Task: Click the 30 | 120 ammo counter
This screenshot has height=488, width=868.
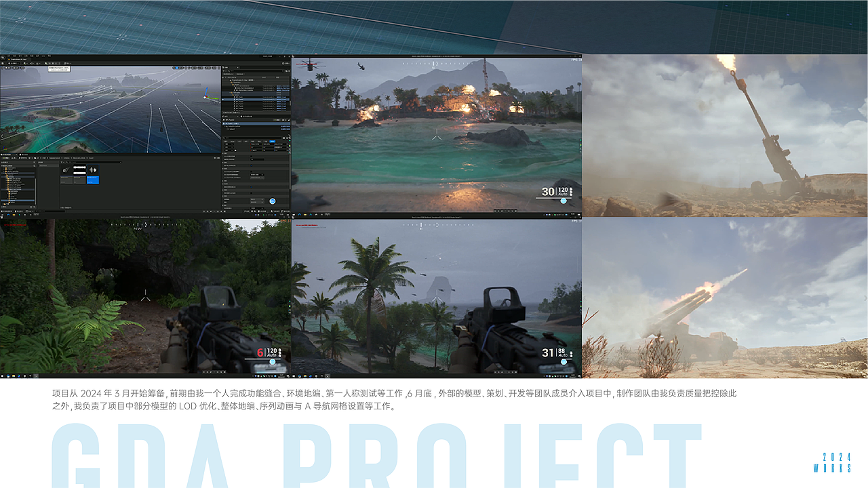Action: [555, 192]
